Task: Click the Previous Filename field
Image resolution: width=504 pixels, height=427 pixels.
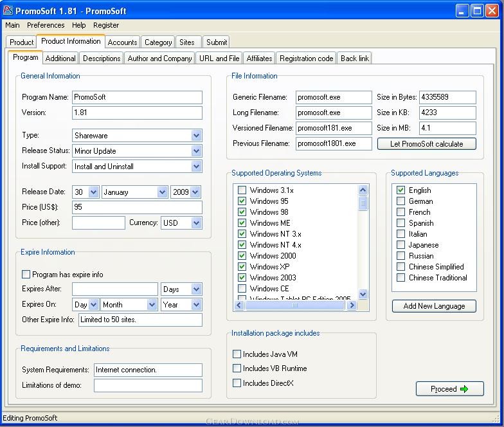Action: click(334, 143)
